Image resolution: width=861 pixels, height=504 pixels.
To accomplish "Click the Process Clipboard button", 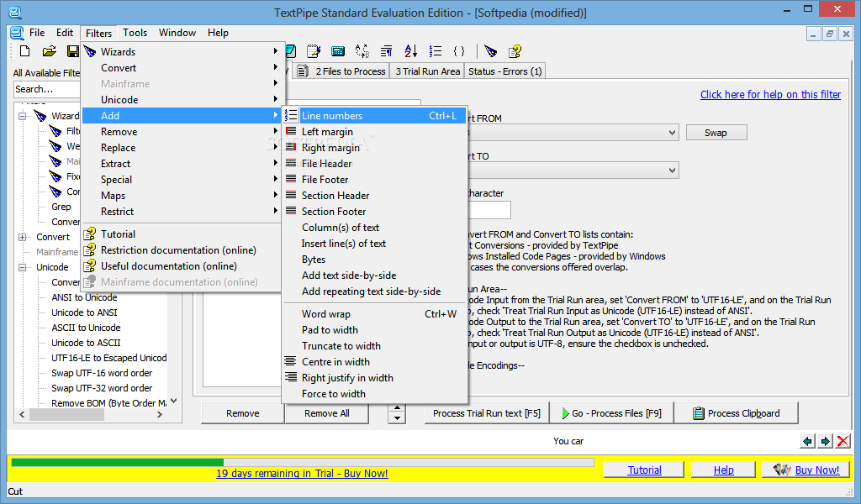I will (737, 413).
